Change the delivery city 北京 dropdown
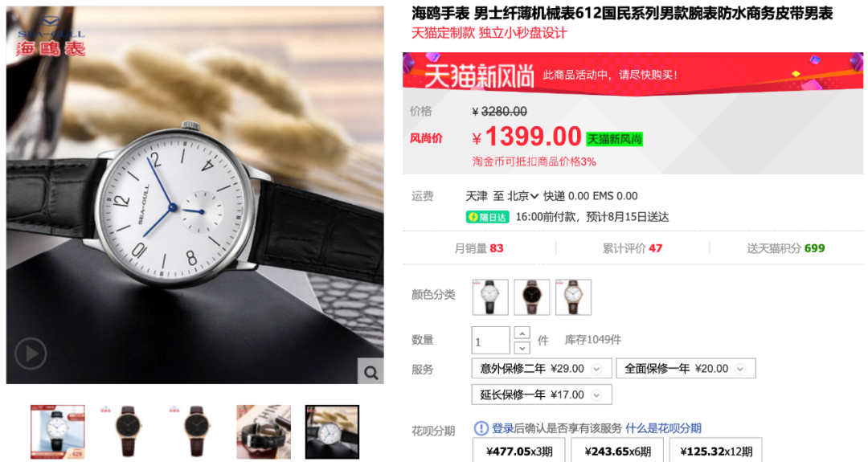The height and width of the screenshot is (462, 868). click(523, 196)
